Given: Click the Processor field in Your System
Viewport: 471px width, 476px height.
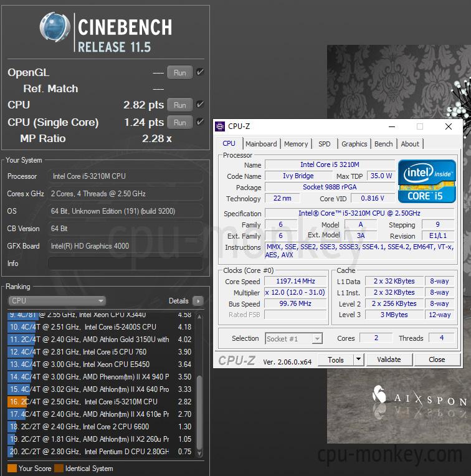Looking at the screenshot, I should pos(125,176).
